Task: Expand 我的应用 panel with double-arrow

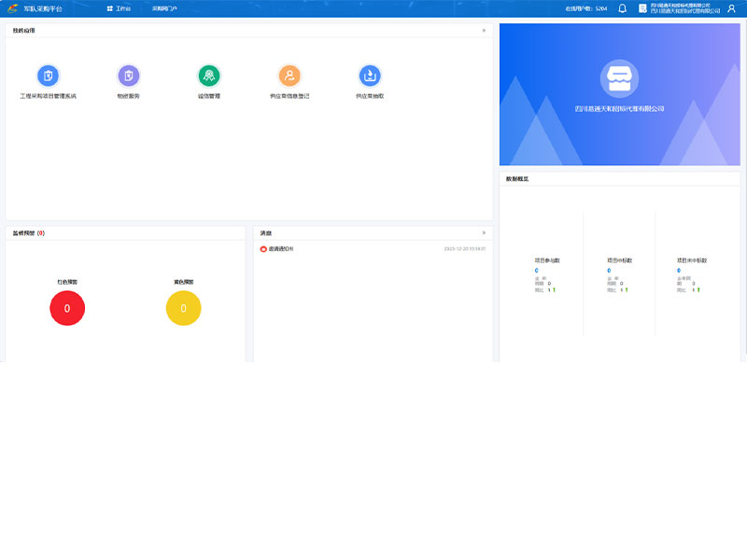Action: [484, 31]
